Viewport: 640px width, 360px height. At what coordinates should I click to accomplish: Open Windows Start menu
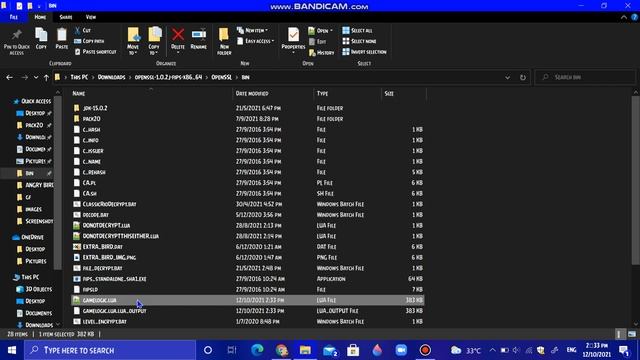[11, 350]
